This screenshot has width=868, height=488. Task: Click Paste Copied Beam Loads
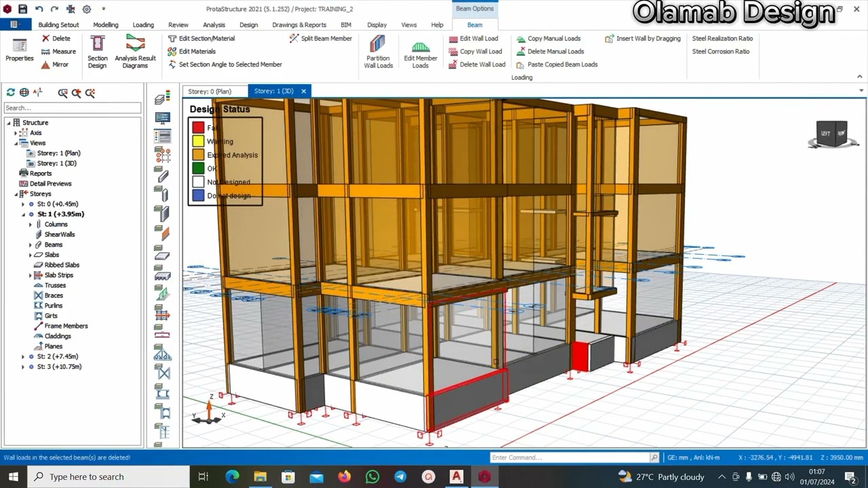pyautogui.click(x=557, y=64)
